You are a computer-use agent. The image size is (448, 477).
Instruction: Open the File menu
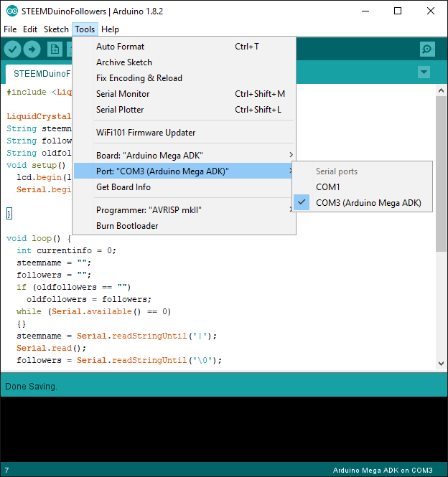click(x=10, y=29)
